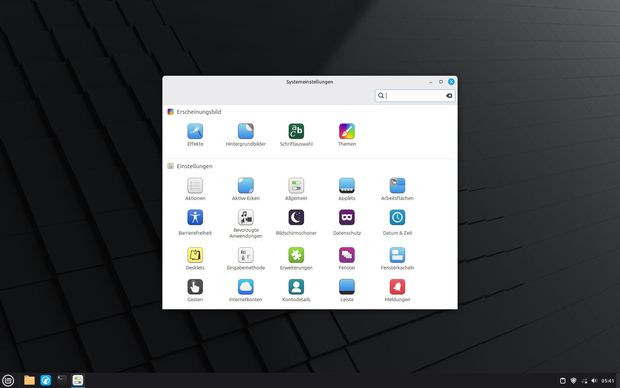
Task: Open Bevorzugte Anwendungen settings
Action: (x=246, y=224)
